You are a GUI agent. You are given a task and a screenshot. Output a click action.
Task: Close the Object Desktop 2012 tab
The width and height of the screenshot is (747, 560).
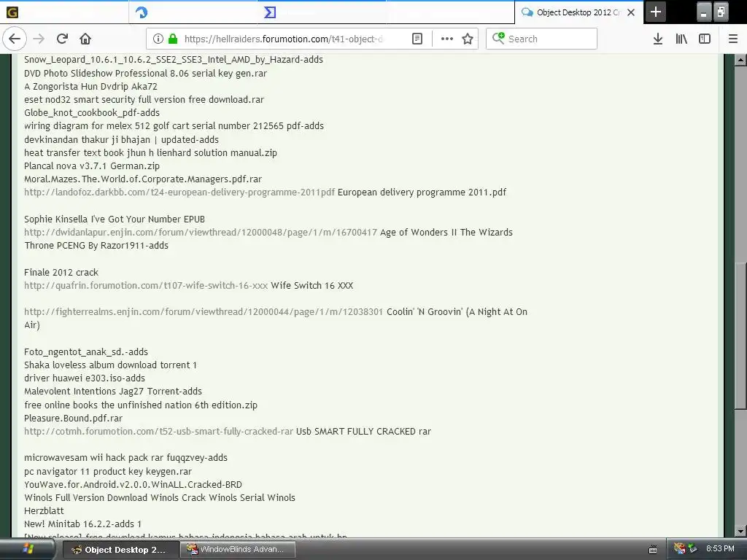point(631,12)
